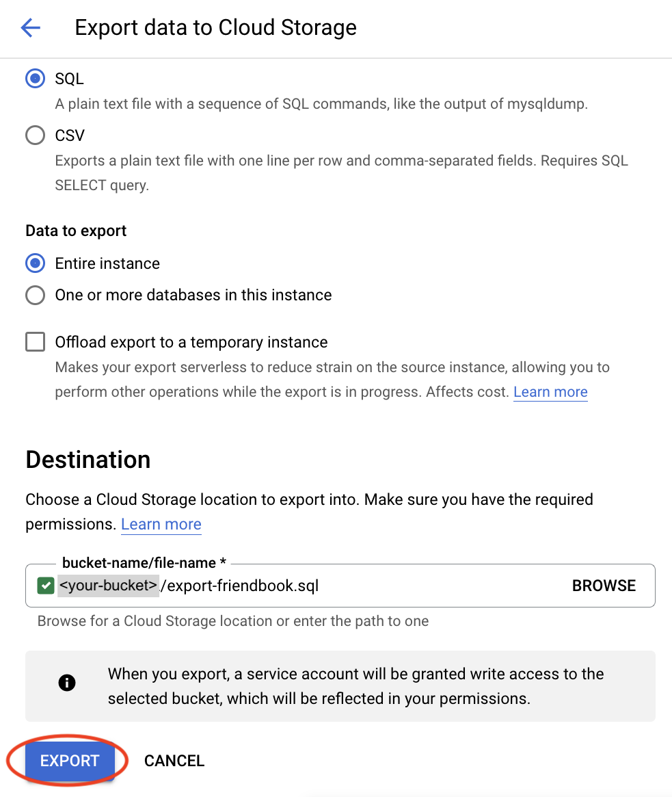
Task: Choose "One or more databases in this instance"
Action: (35, 295)
